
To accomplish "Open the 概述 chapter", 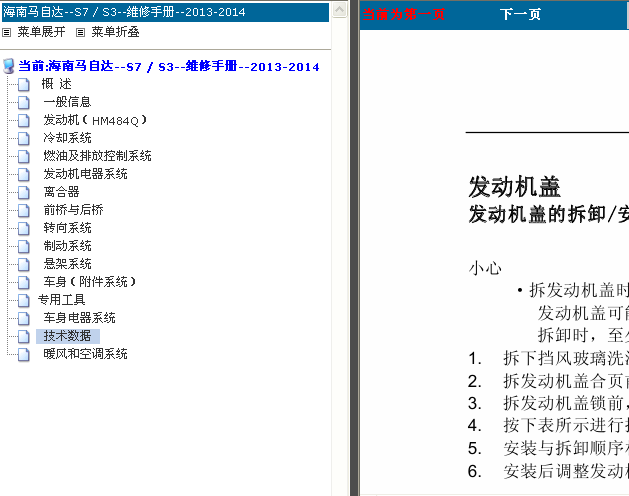I will [x=57, y=84].
